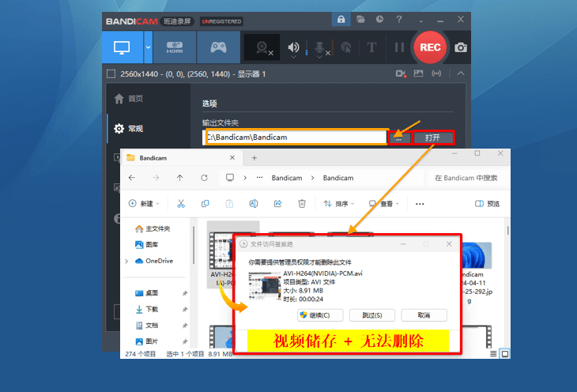Click 取消 cancel button in dialog

pos(424,315)
